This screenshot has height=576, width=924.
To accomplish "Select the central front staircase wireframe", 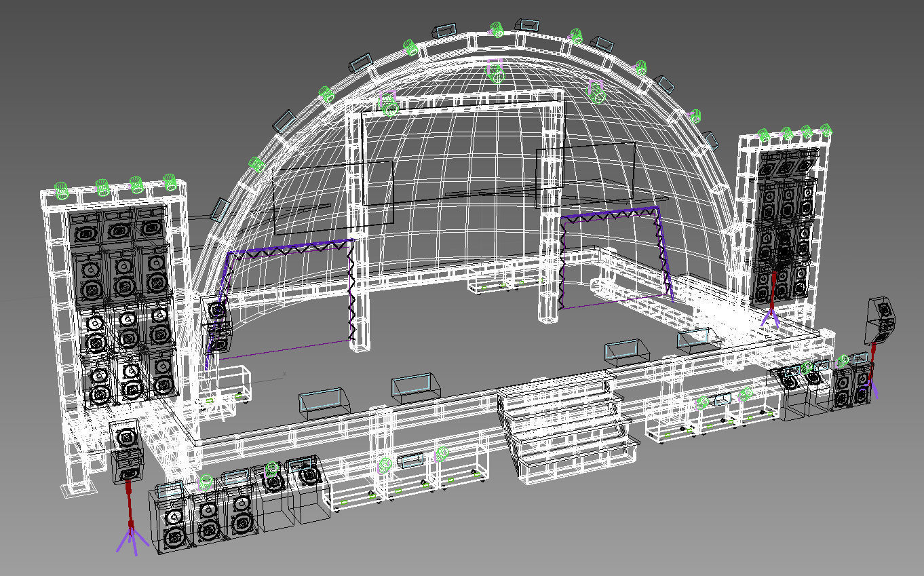I will click(569, 425).
